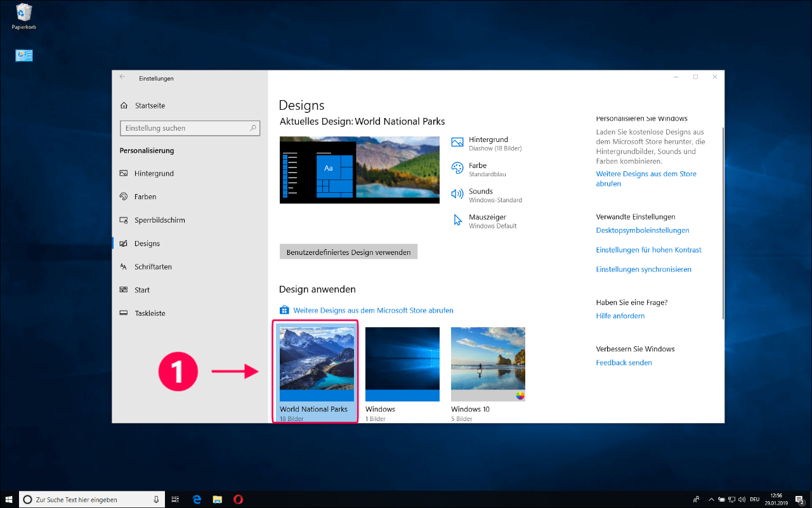Launch Microsoft Edge from the taskbar

click(x=197, y=500)
